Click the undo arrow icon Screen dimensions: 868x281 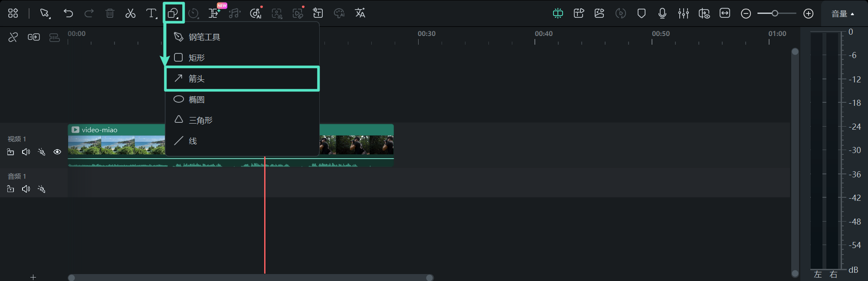pos(68,13)
